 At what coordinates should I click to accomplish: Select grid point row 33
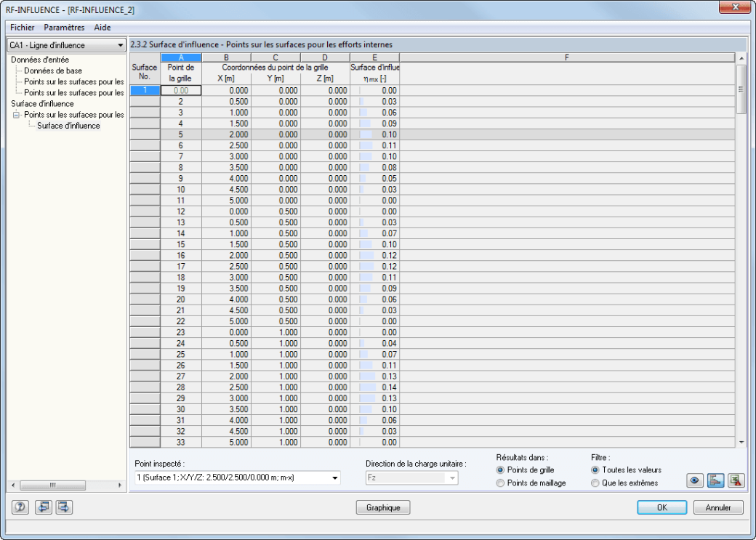pos(181,443)
